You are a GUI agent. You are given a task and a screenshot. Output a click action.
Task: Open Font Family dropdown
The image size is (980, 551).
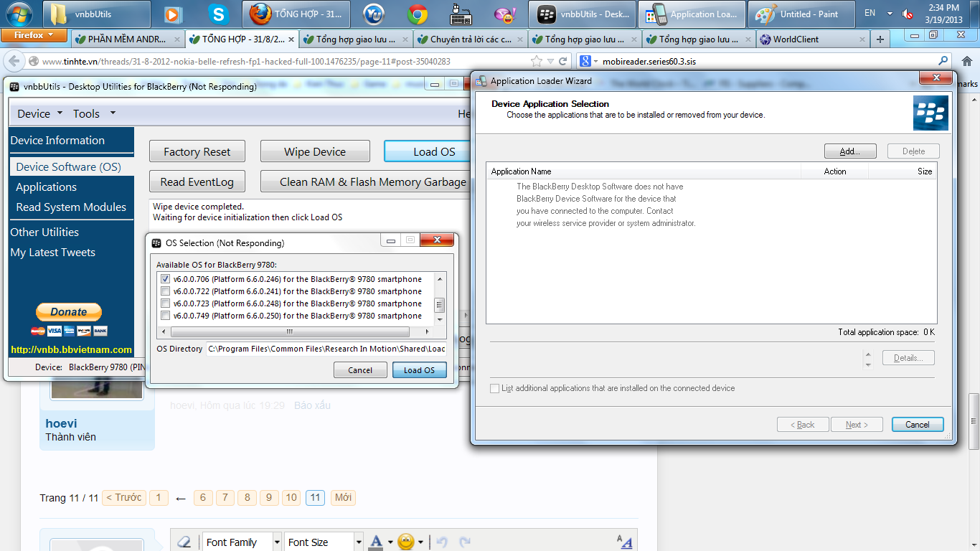(242, 542)
